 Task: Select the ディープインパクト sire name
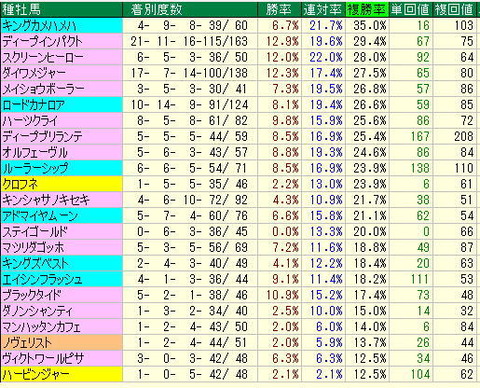(42, 42)
